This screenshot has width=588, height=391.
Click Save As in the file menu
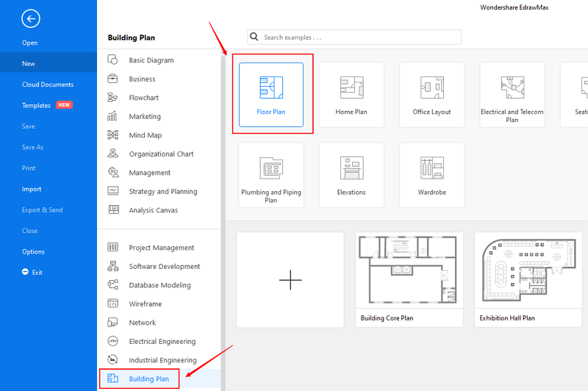(x=32, y=147)
